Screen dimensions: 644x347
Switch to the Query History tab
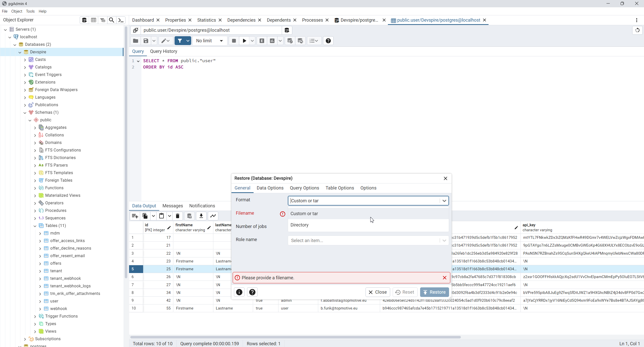click(x=164, y=51)
